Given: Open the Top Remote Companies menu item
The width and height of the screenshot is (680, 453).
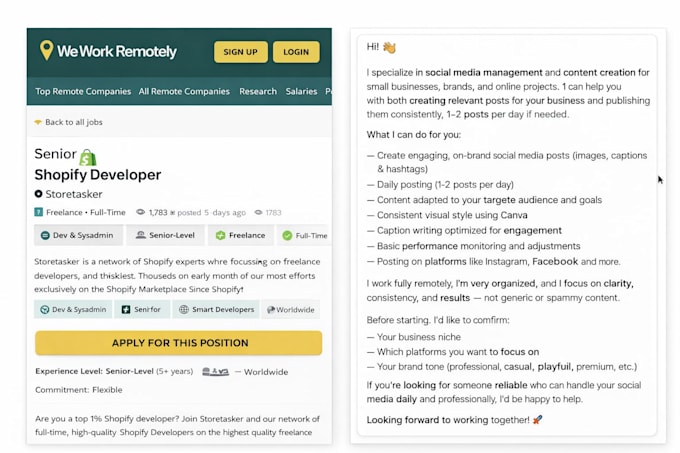Looking at the screenshot, I should [83, 91].
